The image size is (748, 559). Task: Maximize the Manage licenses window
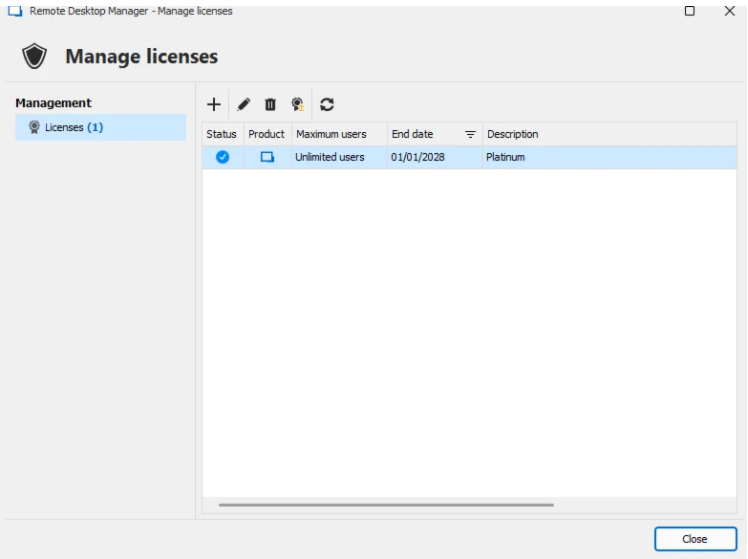coord(690,11)
